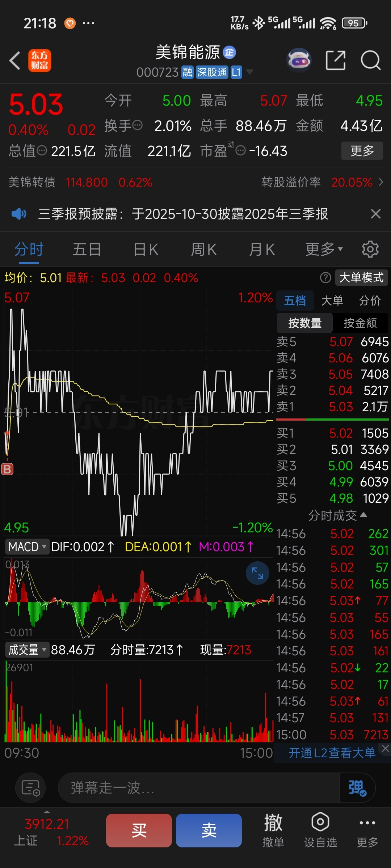This screenshot has height=868, width=391.
Task: Tap the 弹幕走一波 input field
Action: coord(198,788)
